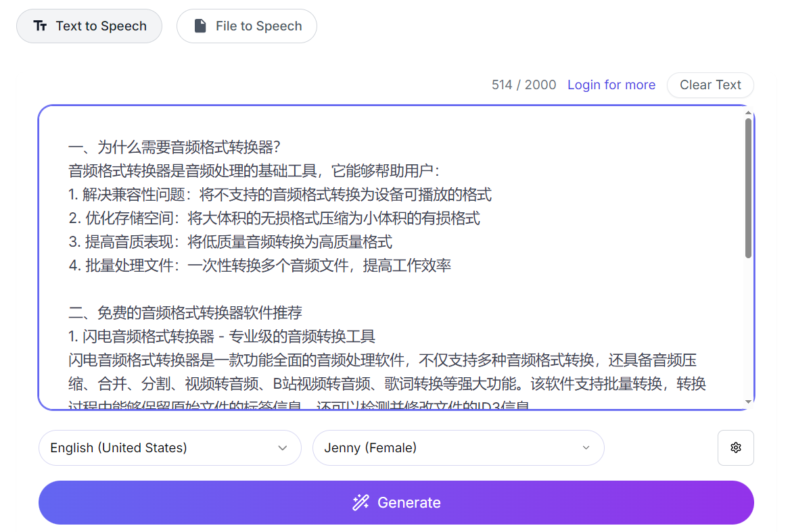Open voice settings with the gear icon
Viewport: 790px width, 532px height.
[x=735, y=448]
